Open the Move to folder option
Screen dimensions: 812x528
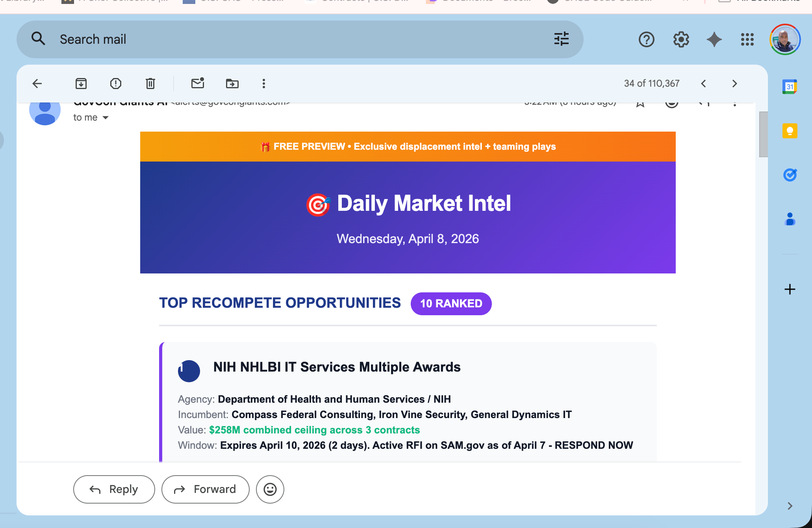232,84
